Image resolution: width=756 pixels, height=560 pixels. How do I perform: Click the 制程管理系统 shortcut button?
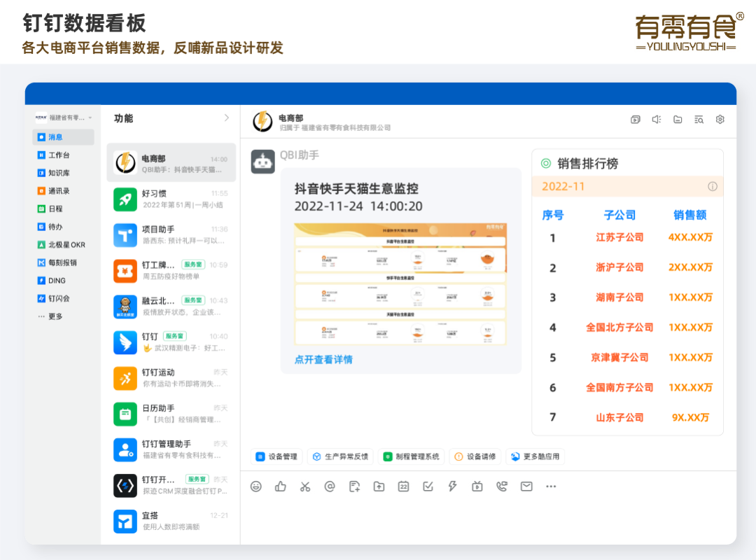pyautogui.click(x=412, y=456)
